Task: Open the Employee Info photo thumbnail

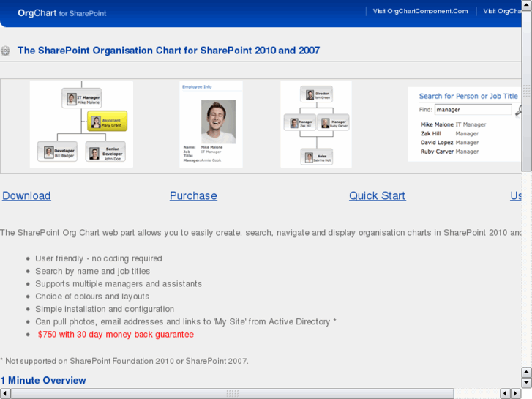Action: coord(211,124)
